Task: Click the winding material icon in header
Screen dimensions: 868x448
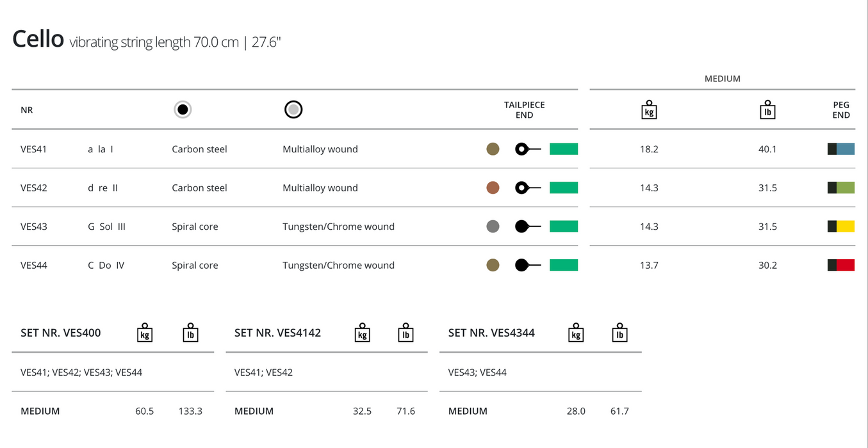Action: point(293,109)
